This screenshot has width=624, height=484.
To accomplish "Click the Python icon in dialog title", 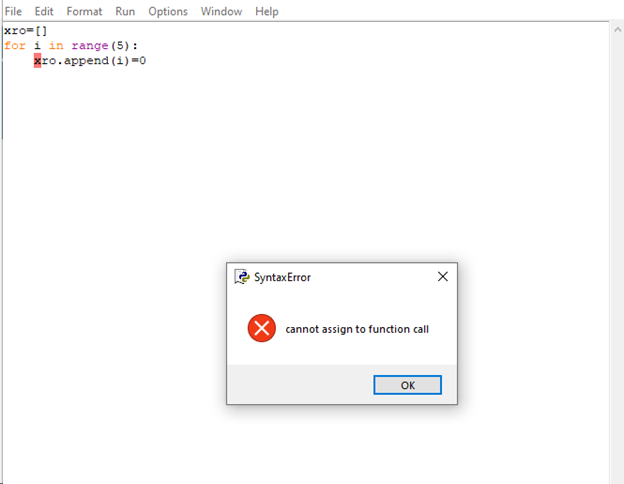I will click(242, 277).
